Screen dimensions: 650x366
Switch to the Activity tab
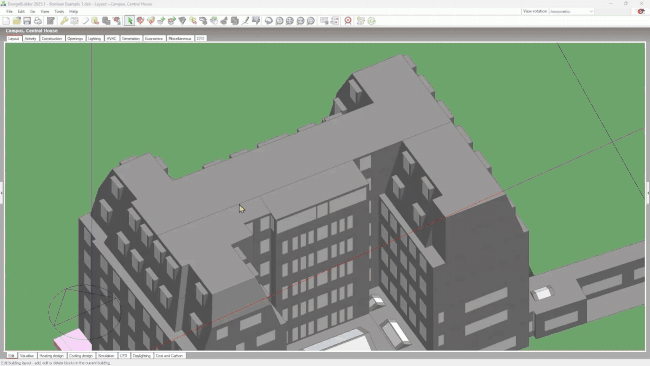click(30, 39)
